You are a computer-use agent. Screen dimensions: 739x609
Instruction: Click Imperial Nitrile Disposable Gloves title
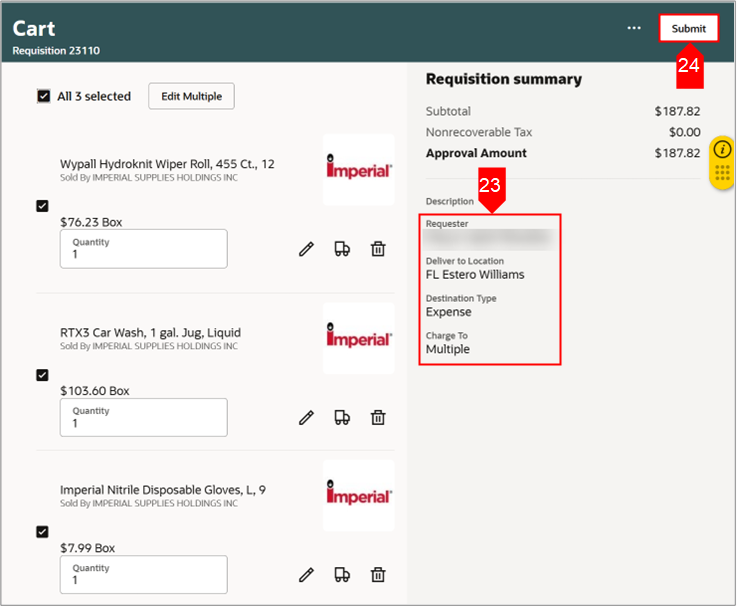[x=163, y=491]
